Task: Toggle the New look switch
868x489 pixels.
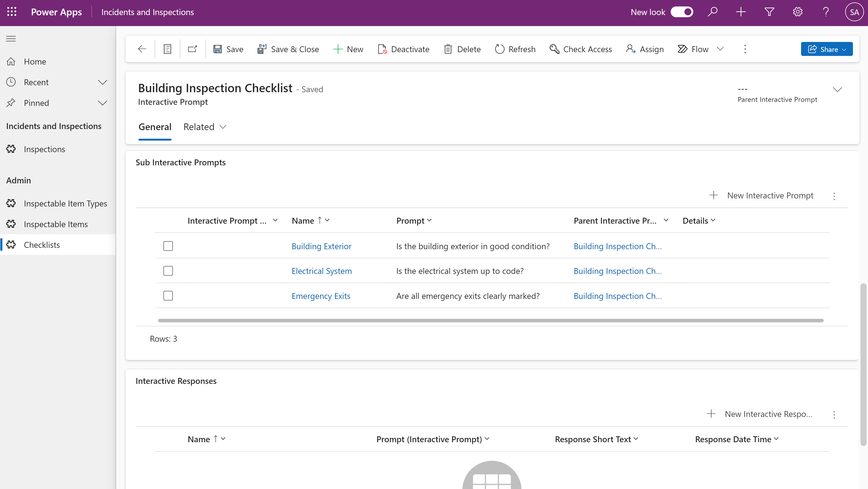Action: click(682, 12)
